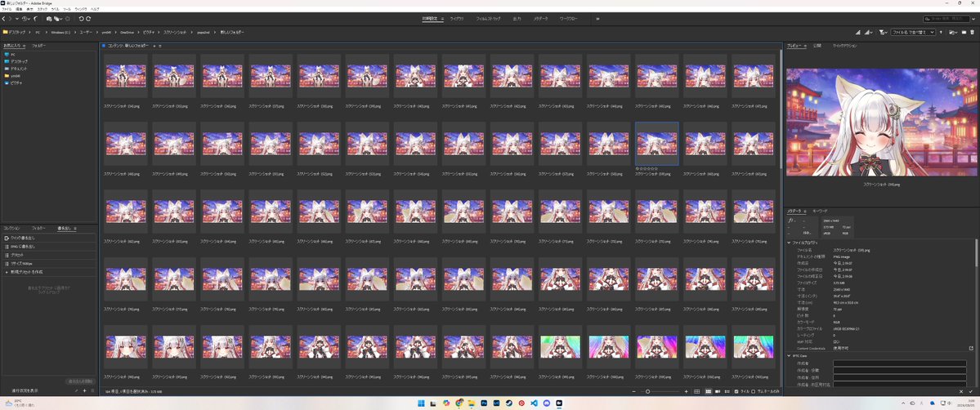Screen dimensions: 980x410
Task: Select the DNG に書き出し preset
Action: coord(23,247)
